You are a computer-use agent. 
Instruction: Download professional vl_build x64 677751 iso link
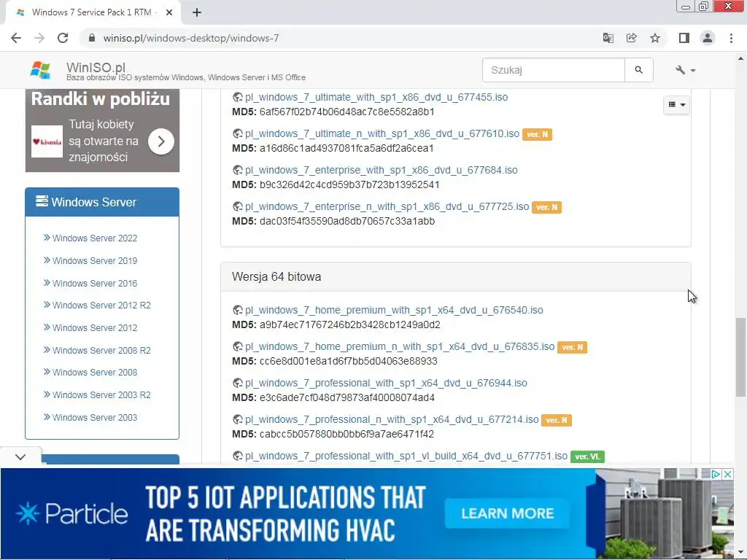coord(406,456)
